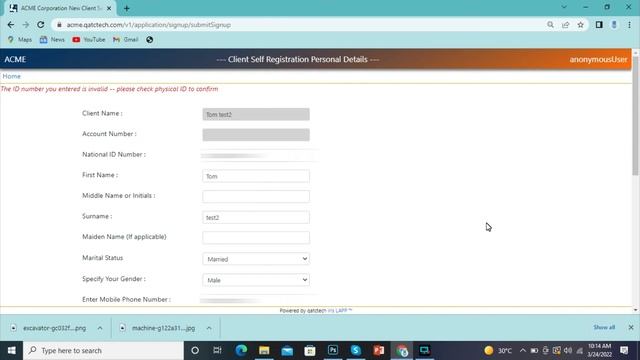Click the battery tray icon
Screen dimensions: 640x360
pos(534,351)
